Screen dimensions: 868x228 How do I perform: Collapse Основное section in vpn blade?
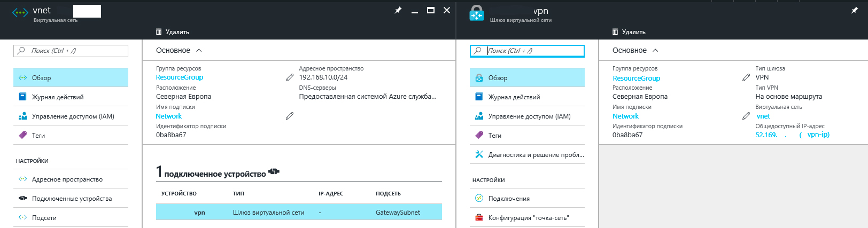(655, 50)
